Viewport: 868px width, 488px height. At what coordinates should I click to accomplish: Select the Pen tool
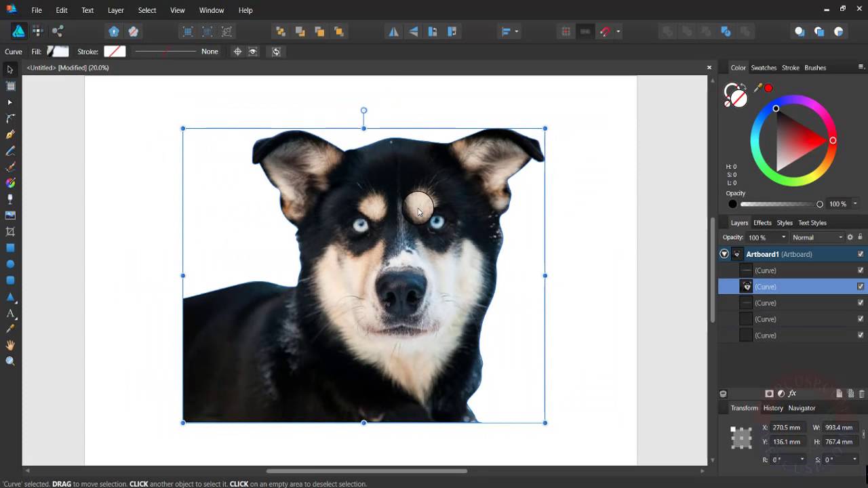[x=10, y=135]
